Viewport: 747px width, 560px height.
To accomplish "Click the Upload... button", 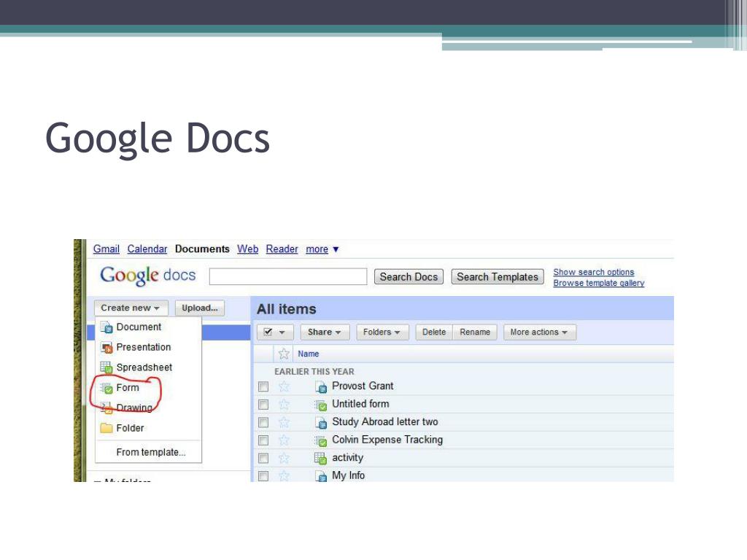I will [200, 308].
